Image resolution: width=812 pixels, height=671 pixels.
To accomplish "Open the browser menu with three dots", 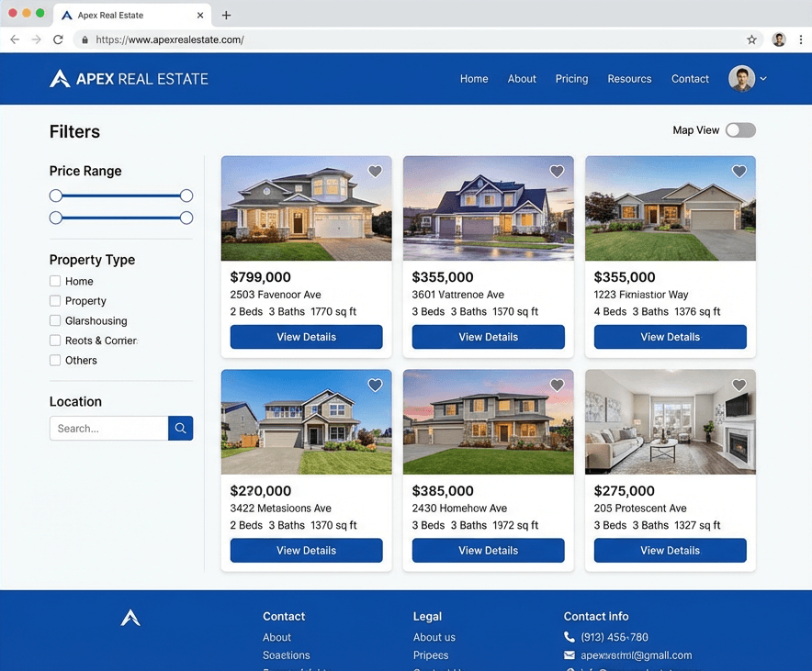I will point(801,39).
